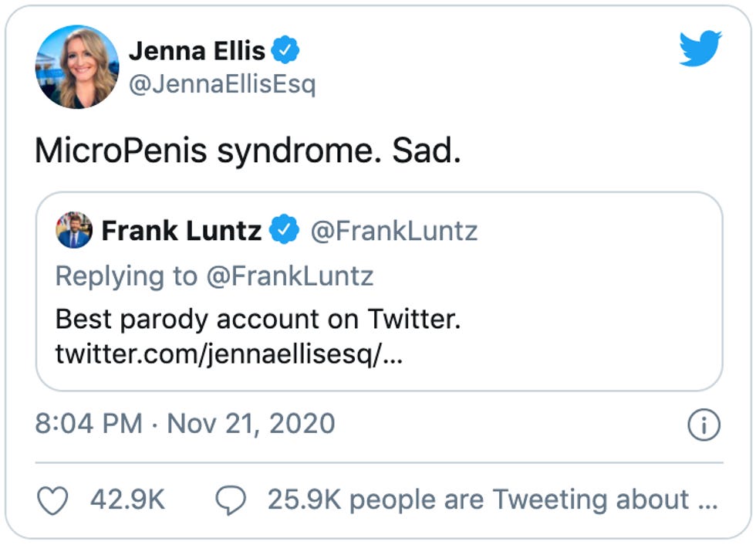Open the info icon beside the timestamp
Viewport: 756px width, 545px height.
(x=703, y=425)
